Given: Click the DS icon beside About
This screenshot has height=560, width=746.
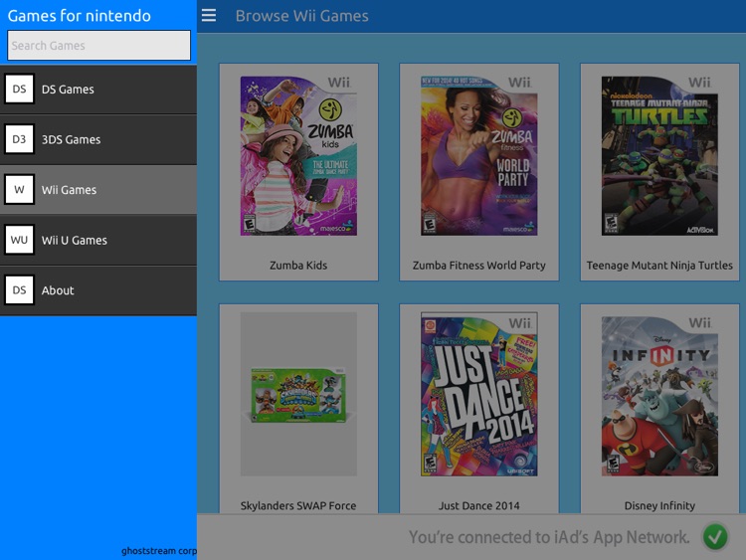Looking at the screenshot, I should coord(19,290).
